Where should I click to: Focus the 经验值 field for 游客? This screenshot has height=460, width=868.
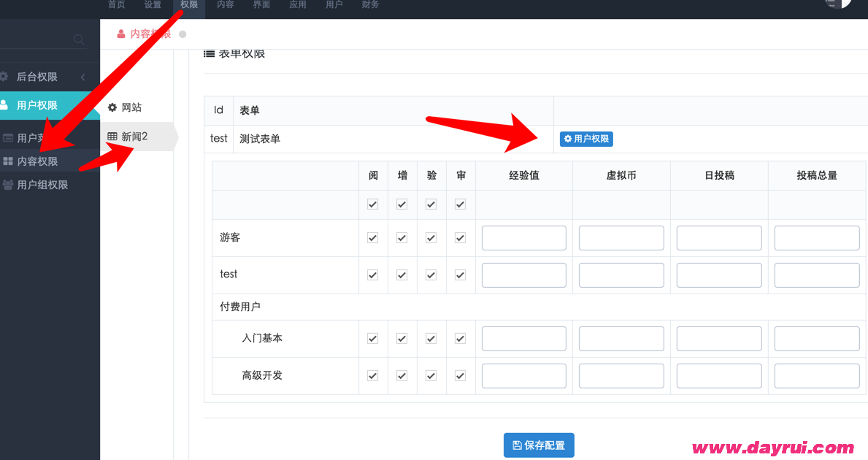coord(523,238)
